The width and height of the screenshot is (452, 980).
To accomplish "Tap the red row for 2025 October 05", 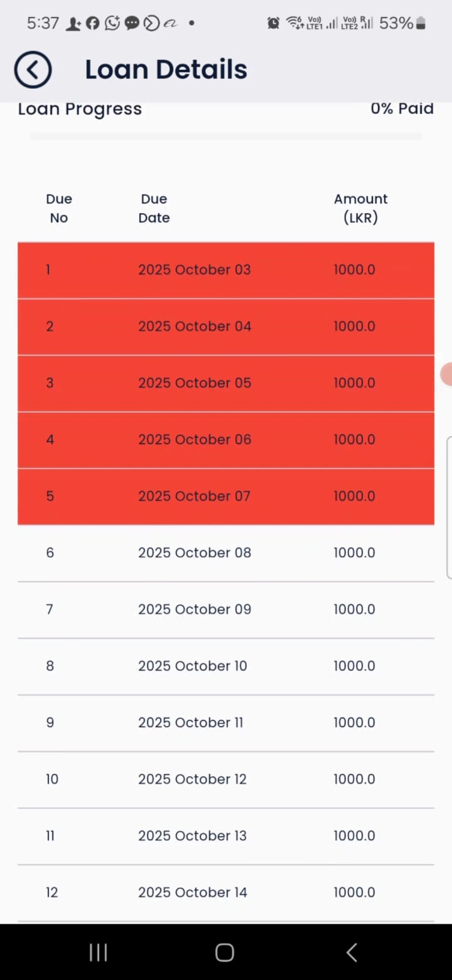I will coord(225,383).
